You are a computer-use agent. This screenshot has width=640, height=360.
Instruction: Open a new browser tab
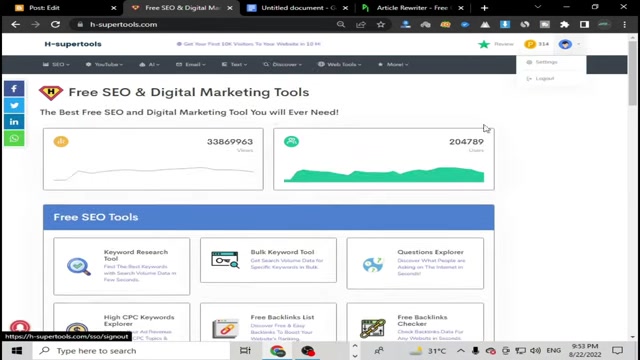click(484, 8)
